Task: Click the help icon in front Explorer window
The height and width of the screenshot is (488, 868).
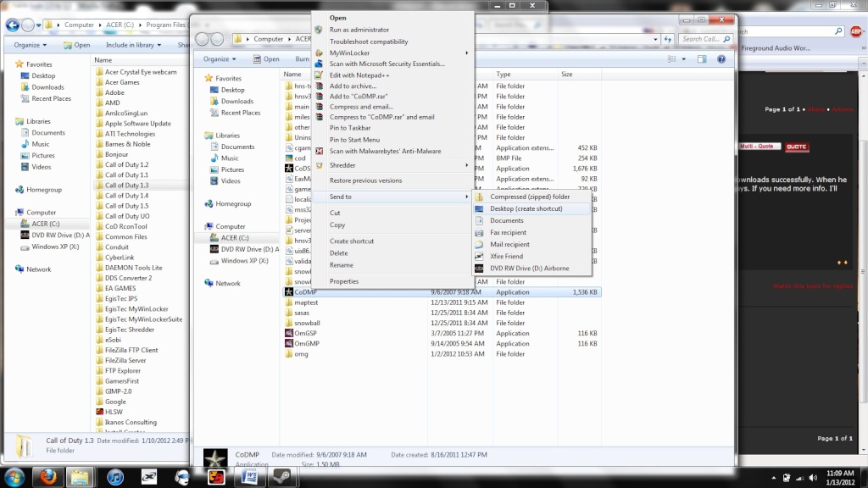Action: (721, 59)
